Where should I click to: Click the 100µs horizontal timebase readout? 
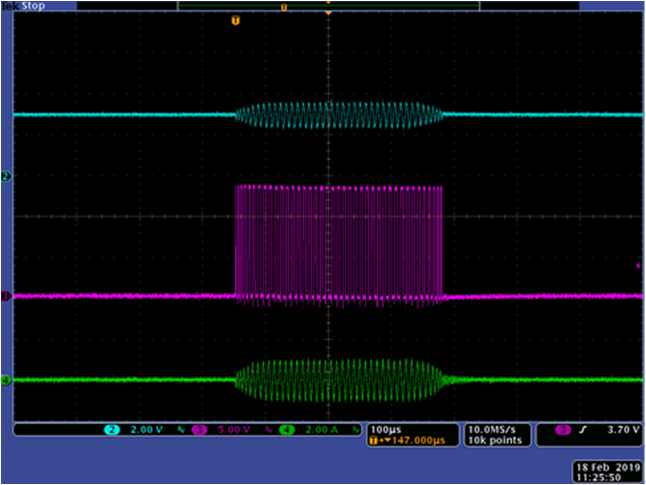[386, 428]
